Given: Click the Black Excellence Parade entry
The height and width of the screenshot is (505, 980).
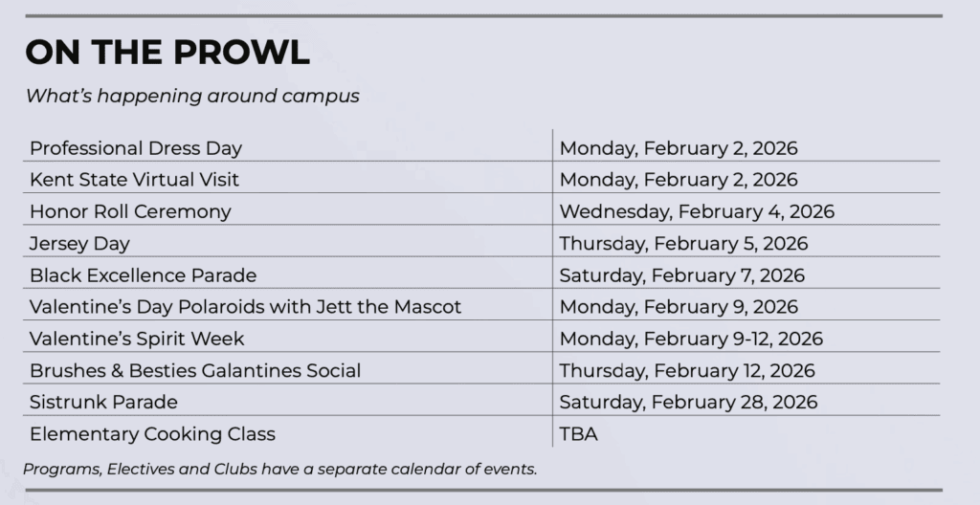Looking at the screenshot, I should [144, 275].
